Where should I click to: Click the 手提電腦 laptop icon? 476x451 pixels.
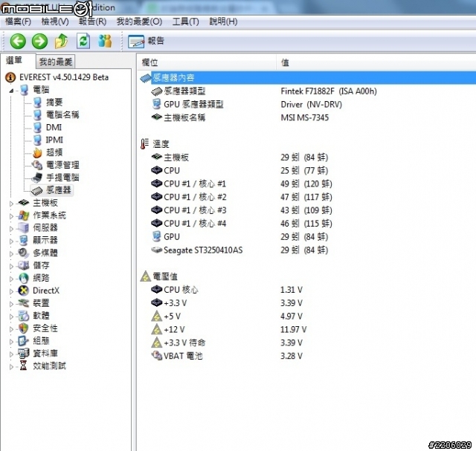coord(38,178)
